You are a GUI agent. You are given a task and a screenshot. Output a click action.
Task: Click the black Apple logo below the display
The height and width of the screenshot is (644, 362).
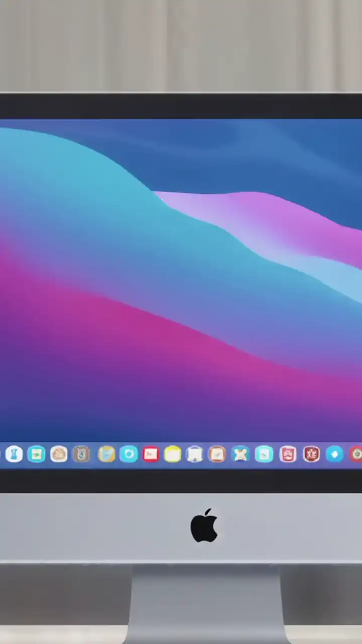coord(204,526)
